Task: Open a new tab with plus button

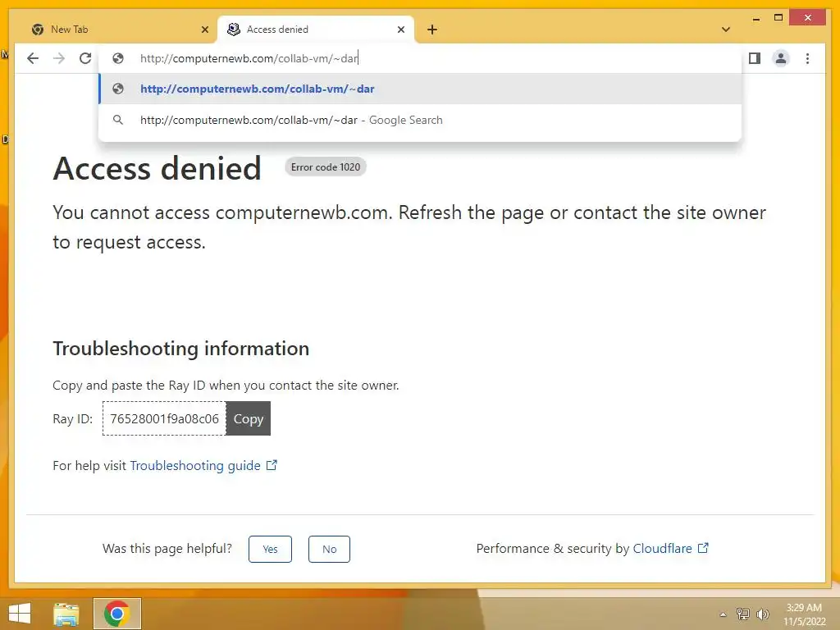Action: coord(432,30)
